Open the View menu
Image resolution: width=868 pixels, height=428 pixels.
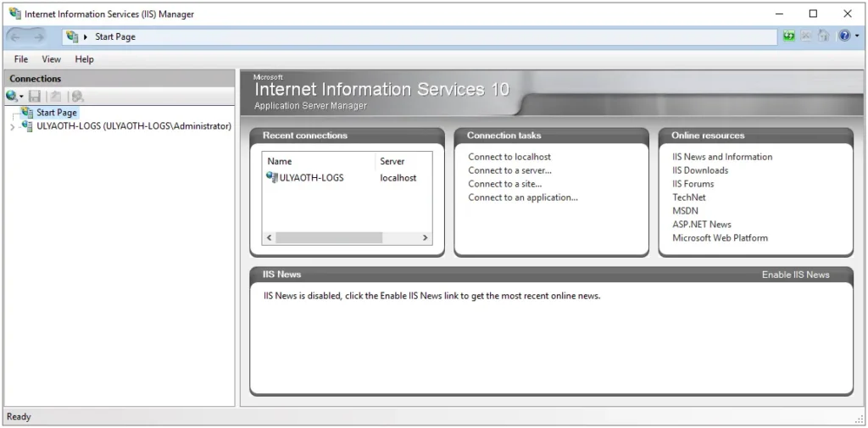(52, 59)
